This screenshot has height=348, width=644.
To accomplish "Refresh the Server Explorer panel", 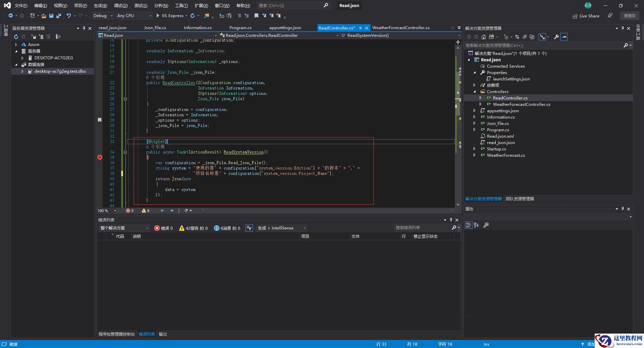I will click(16, 37).
